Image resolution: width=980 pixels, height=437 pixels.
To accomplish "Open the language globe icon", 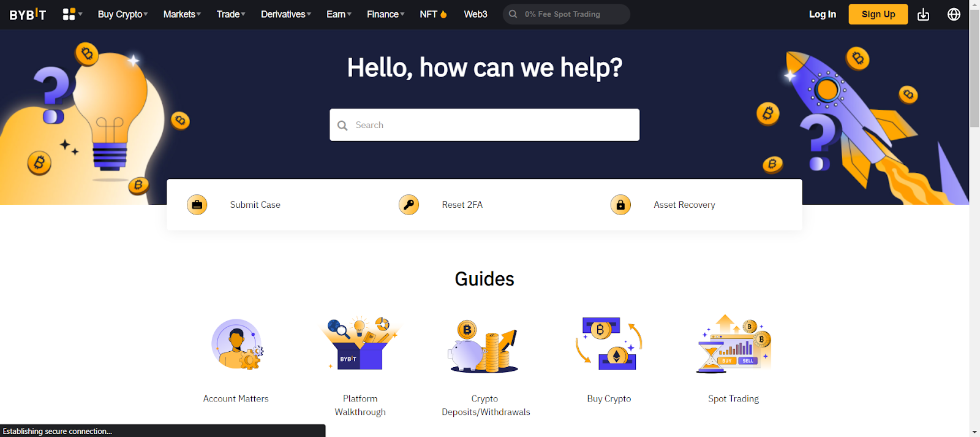I will [954, 14].
